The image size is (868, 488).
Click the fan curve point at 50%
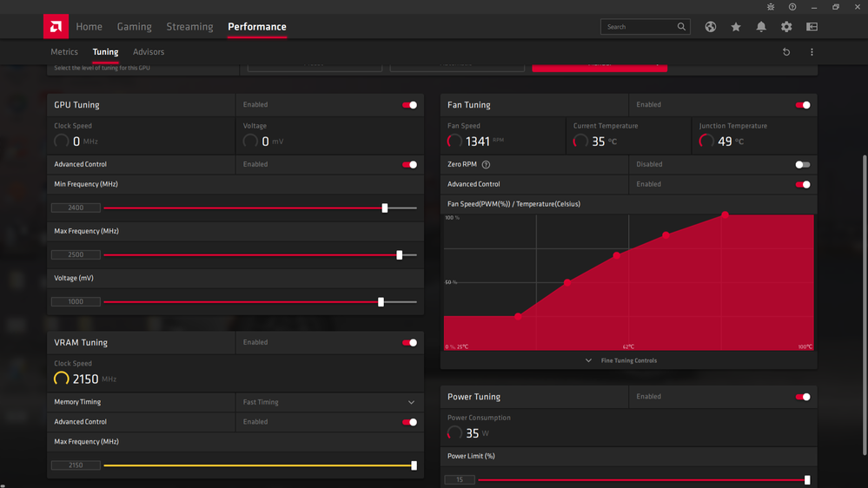pos(567,282)
